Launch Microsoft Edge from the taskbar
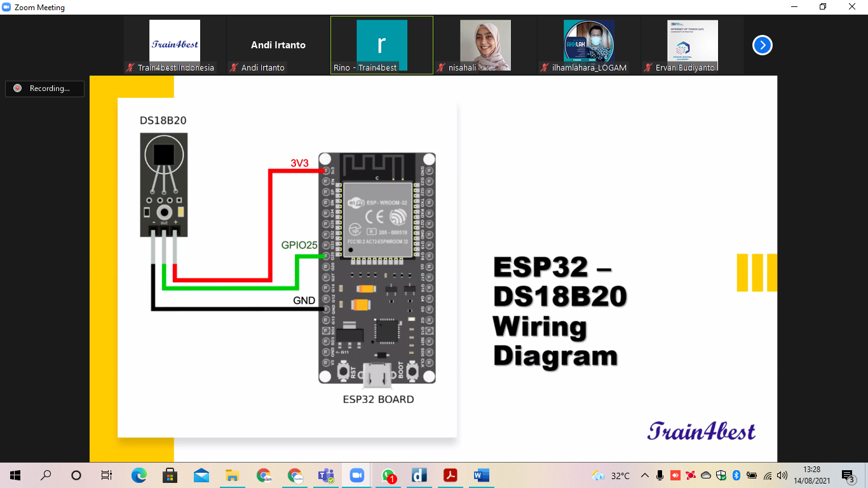The width and height of the screenshot is (868, 488). (x=139, y=475)
